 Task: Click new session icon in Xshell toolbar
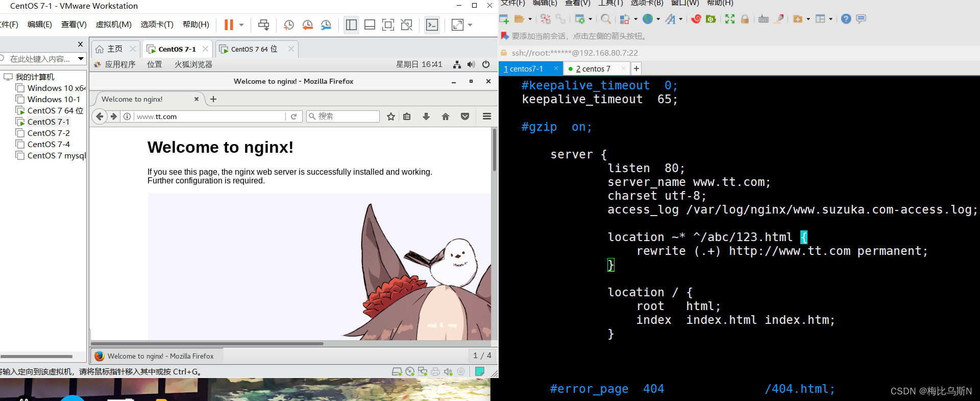(x=504, y=19)
